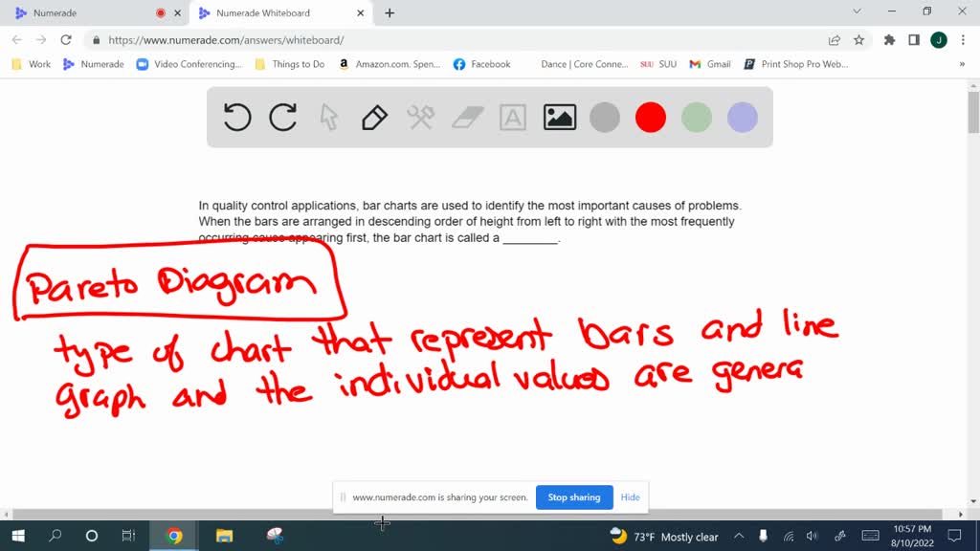The width and height of the screenshot is (980, 551).
Task: Hide the screen sharing banner
Action: click(x=630, y=497)
